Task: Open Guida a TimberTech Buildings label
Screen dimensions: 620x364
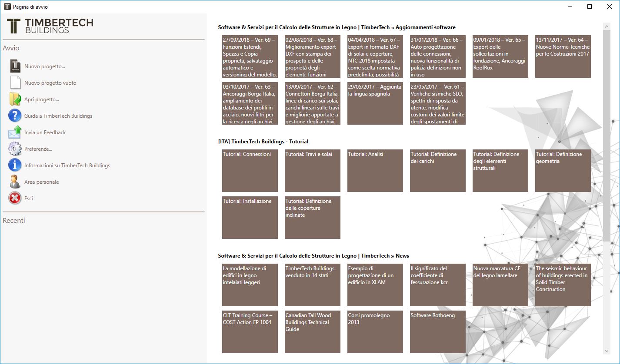Action: 58,116
